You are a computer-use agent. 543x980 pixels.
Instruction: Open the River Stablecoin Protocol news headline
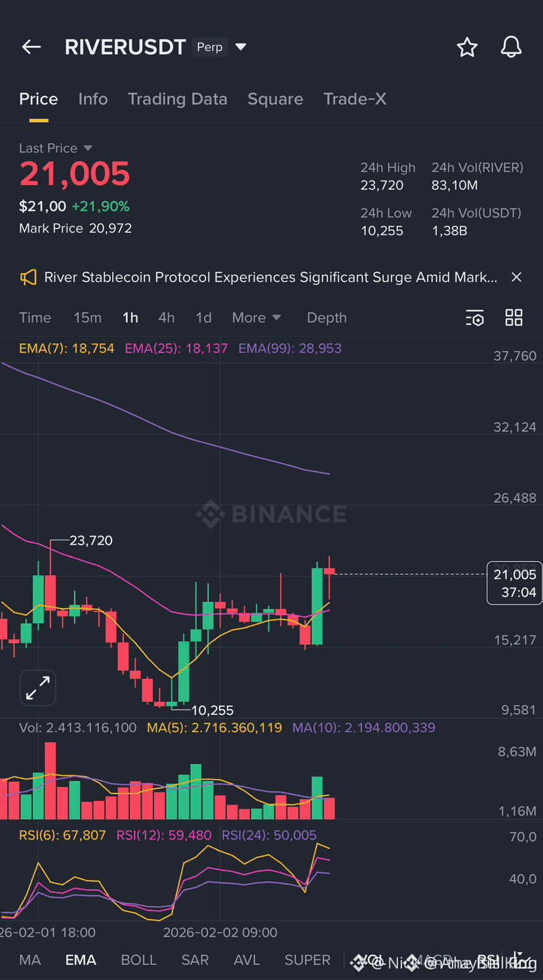click(270, 278)
